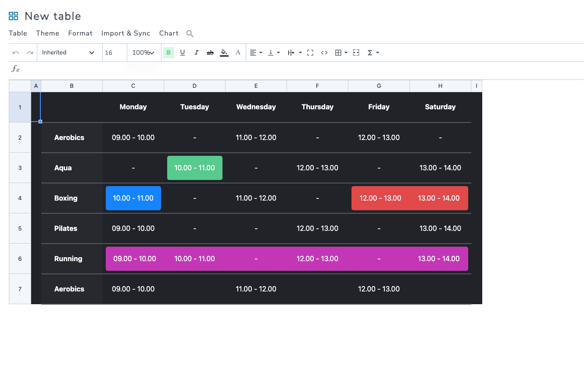Click the selection handle on cell A1
The image size is (588, 381).
(x=40, y=122)
